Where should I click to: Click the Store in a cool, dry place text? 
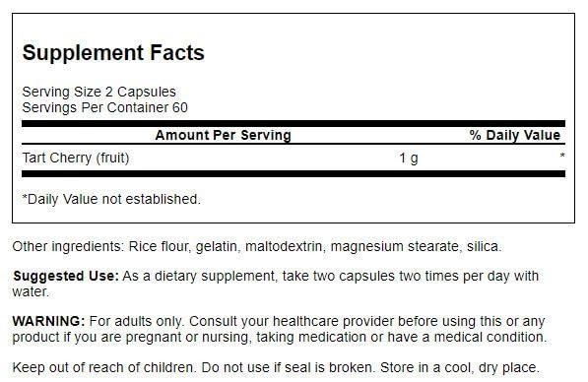(x=460, y=367)
